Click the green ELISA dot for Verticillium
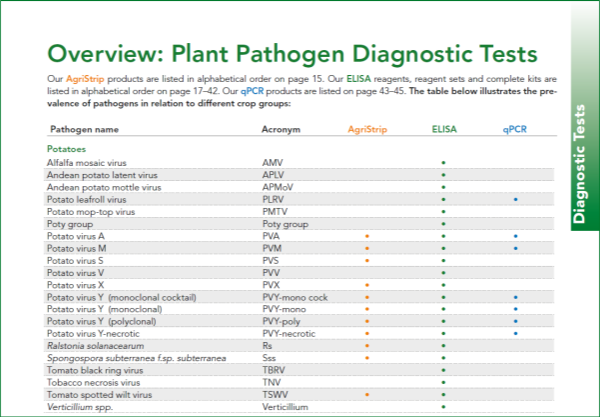This screenshot has width=600, height=417. point(443,407)
